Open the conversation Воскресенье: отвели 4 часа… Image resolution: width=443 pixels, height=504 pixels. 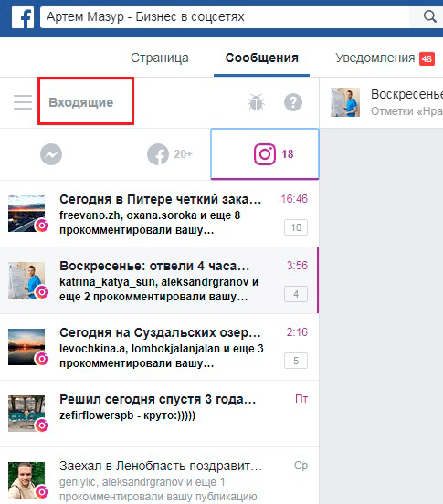coord(159,280)
